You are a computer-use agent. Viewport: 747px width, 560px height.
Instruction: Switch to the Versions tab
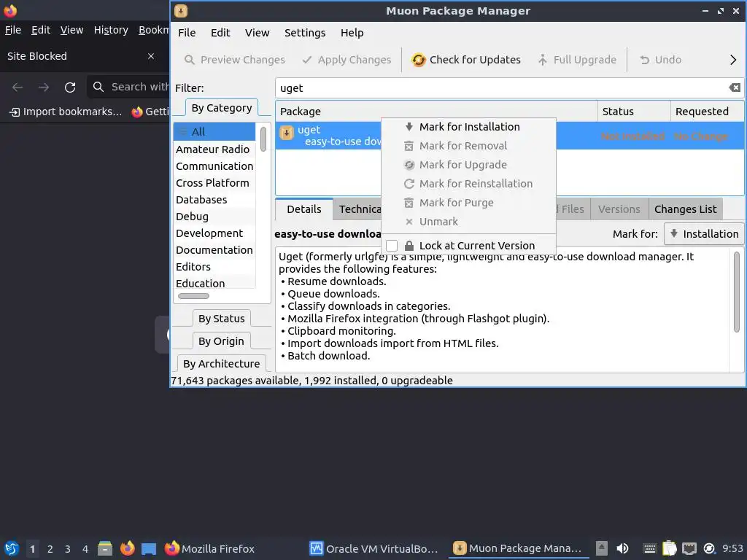pyautogui.click(x=619, y=209)
